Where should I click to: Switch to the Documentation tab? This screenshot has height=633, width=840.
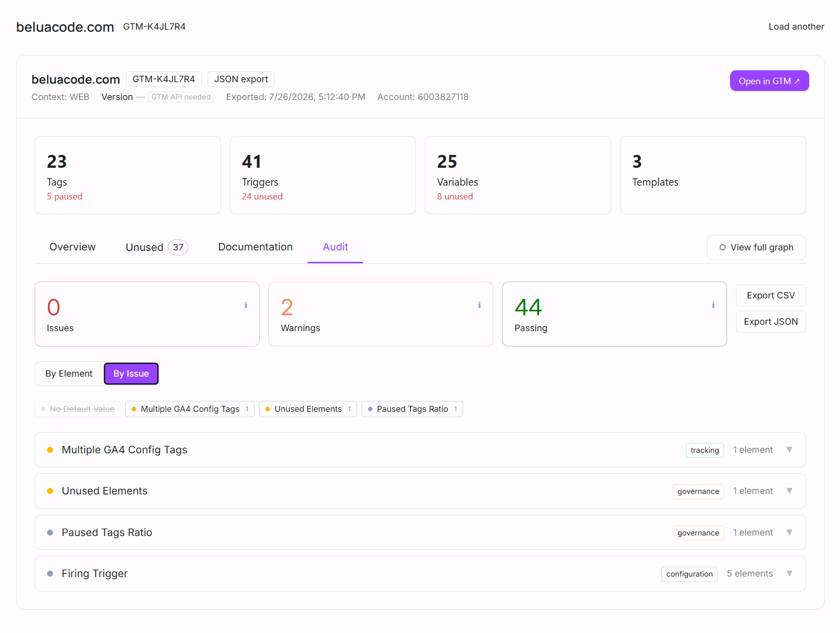(255, 247)
